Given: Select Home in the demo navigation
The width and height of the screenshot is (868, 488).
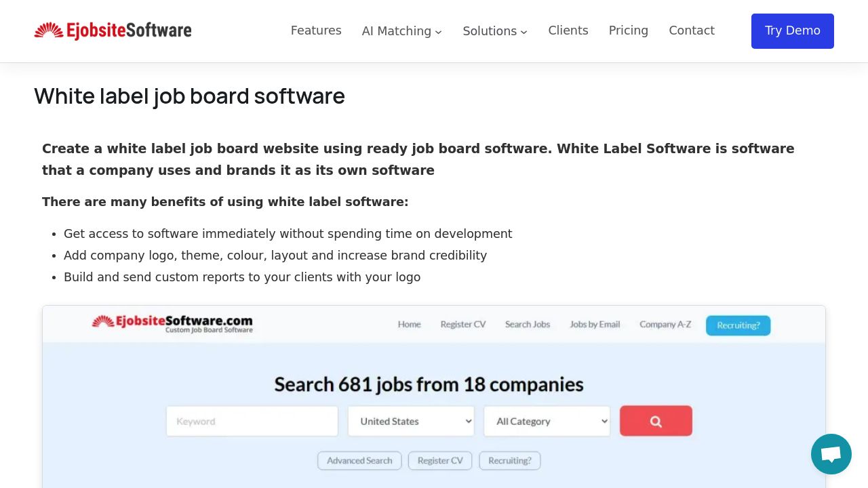Looking at the screenshot, I should 409,324.
